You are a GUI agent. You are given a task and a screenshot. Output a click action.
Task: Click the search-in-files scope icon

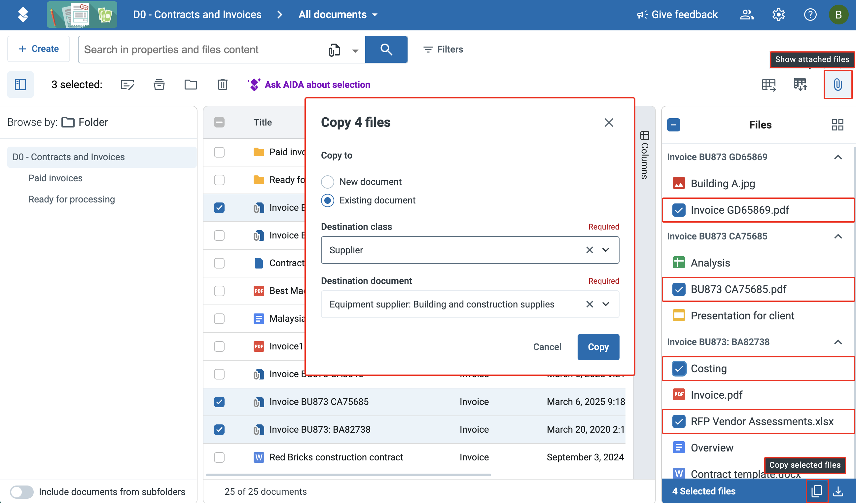(334, 50)
